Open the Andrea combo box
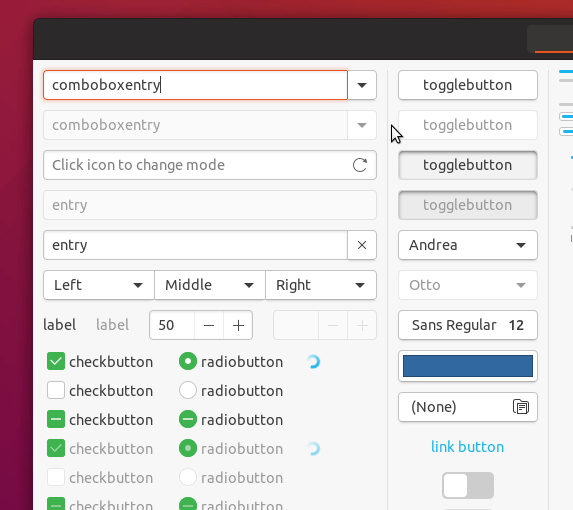 click(468, 245)
